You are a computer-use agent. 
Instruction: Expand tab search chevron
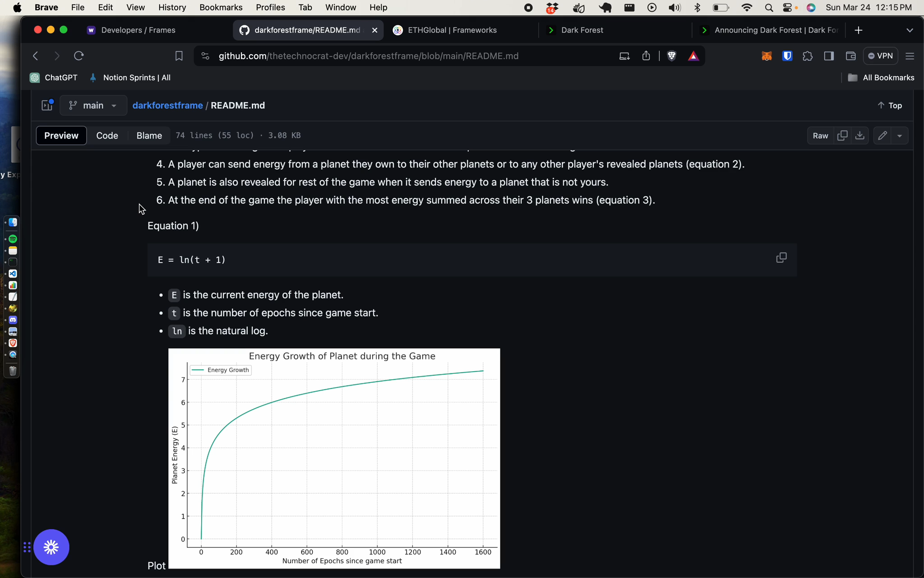(x=910, y=30)
